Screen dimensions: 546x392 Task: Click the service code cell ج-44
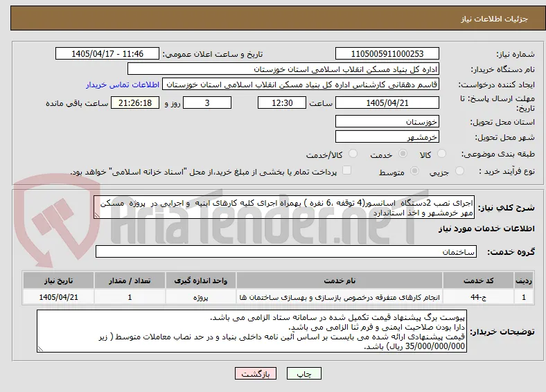pyautogui.click(x=479, y=297)
